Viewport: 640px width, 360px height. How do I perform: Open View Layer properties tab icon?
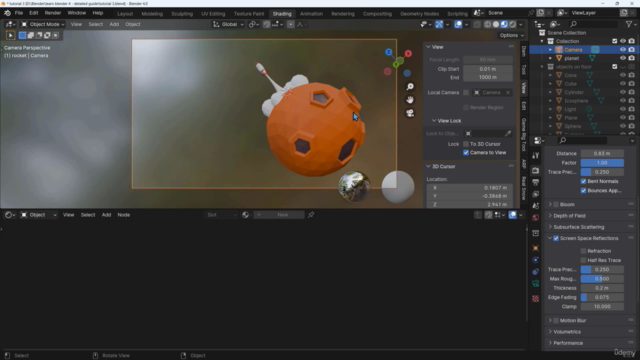[536, 194]
